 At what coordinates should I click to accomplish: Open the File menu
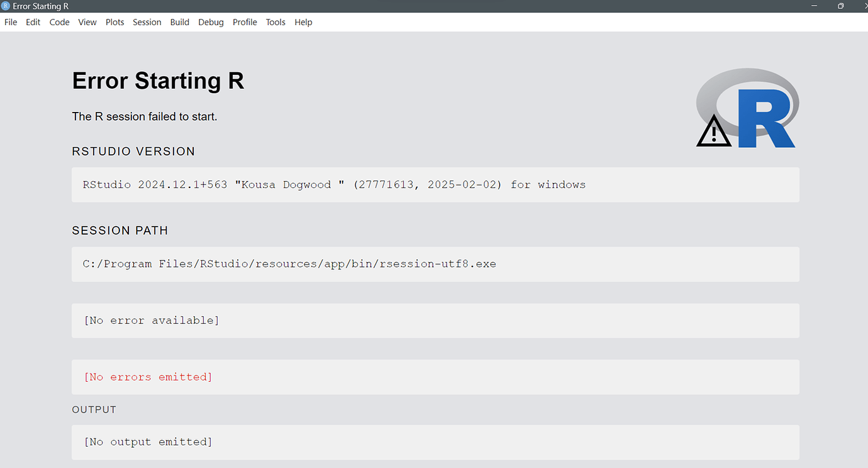(x=11, y=22)
